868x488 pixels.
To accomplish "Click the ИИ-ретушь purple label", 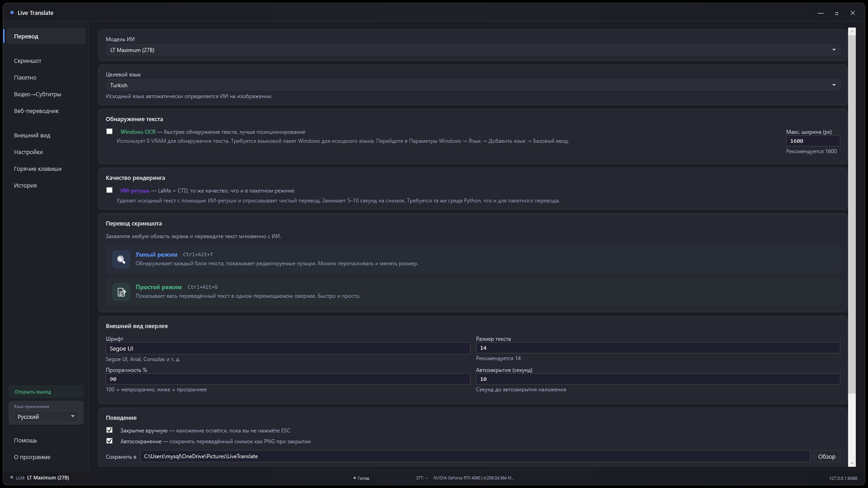I will point(135,191).
